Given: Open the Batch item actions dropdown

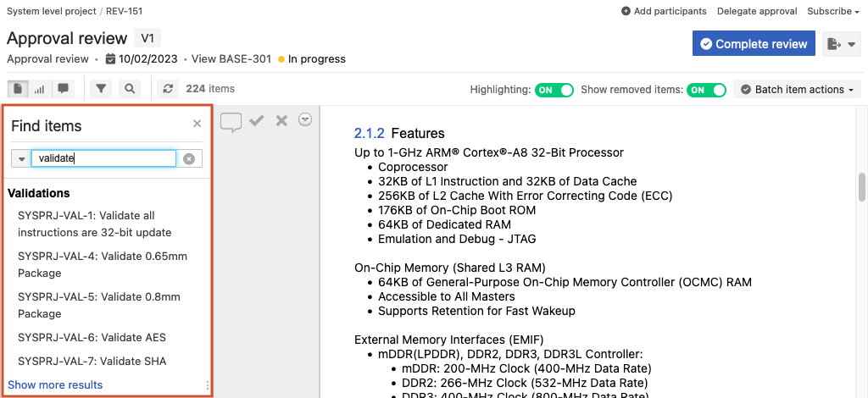Looking at the screenshot, I should point(797,90).
